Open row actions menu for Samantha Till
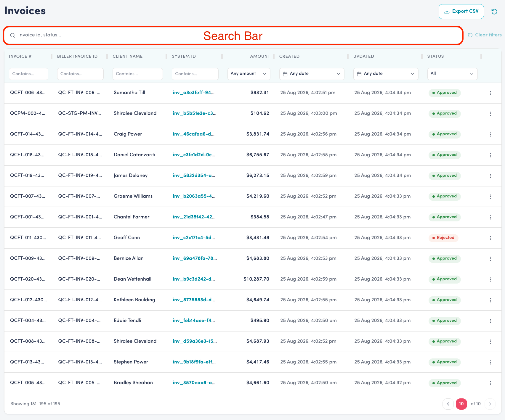The width and height of the screenshot is (505, 420). (490, 93)
